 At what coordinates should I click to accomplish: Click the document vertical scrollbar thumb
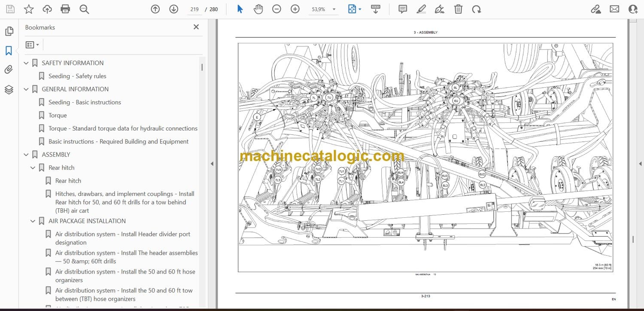633,239
